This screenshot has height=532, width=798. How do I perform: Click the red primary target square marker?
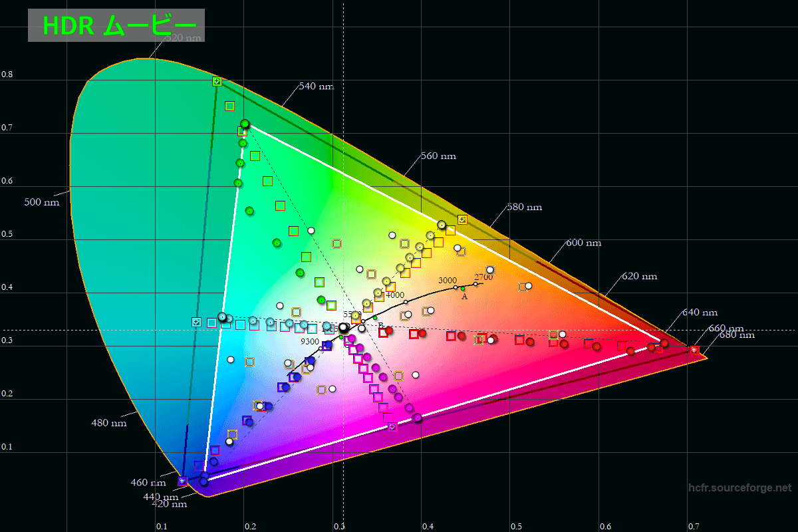pos(694,349)
